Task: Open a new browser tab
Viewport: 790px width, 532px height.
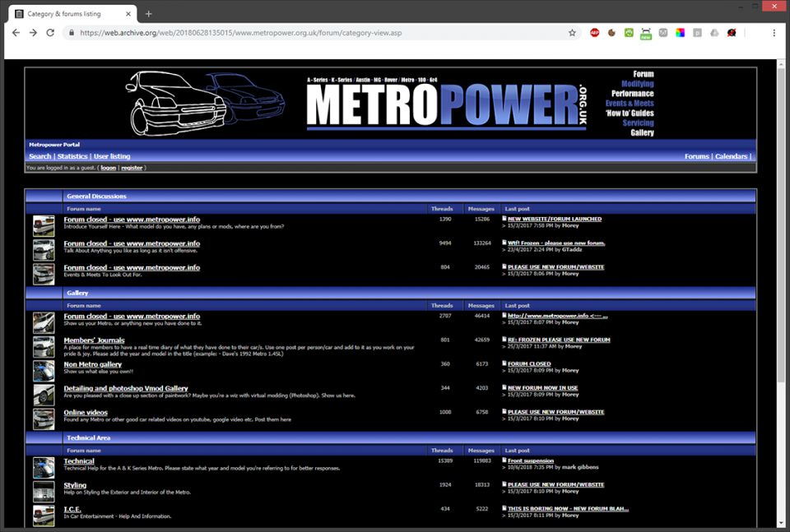Action: (148, 14)
